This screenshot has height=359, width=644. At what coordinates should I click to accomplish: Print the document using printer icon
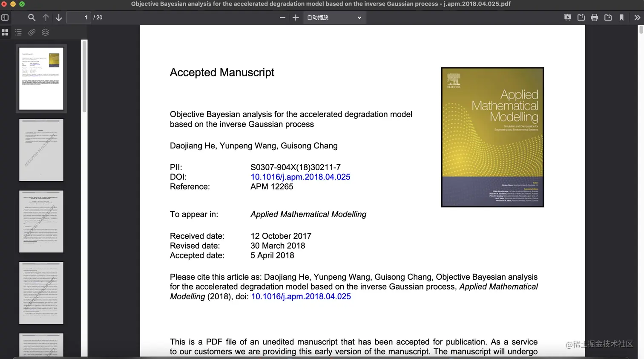click(x=595, y=17)
